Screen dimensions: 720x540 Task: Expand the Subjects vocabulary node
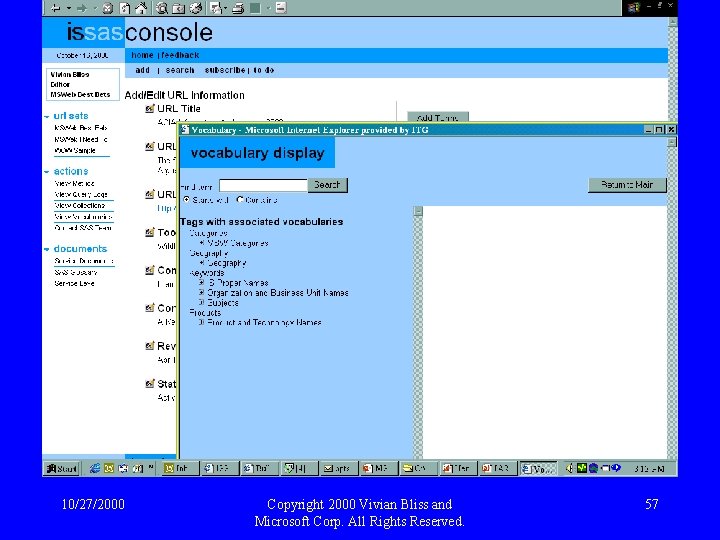pyautogui.click(x=202, y=302)
